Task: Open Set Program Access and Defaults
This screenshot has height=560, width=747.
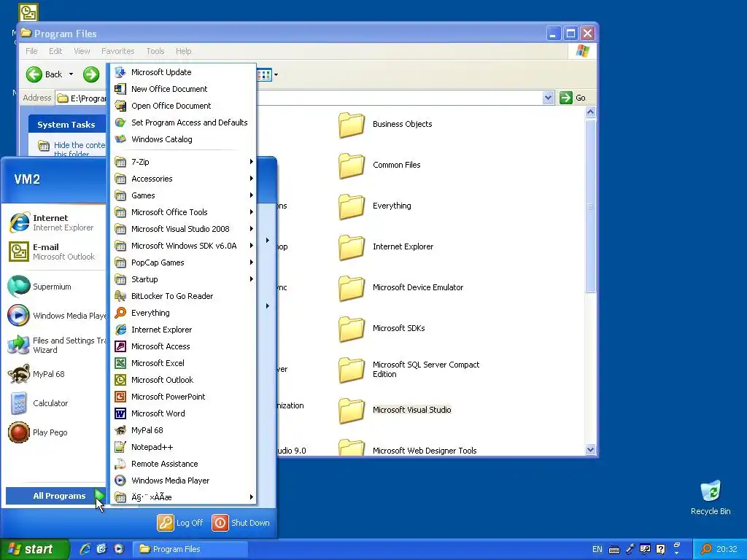Action: [183, 122]
